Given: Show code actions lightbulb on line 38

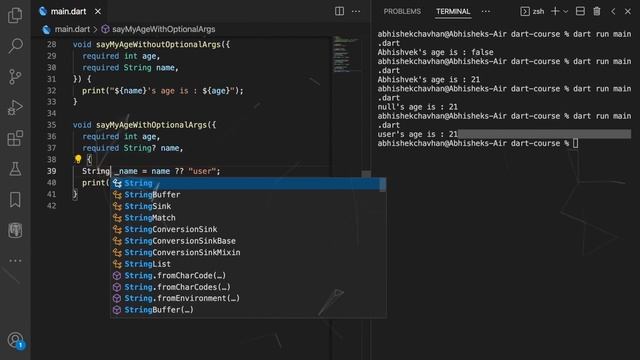Looking at the screenshot, I should click(78, 159).
